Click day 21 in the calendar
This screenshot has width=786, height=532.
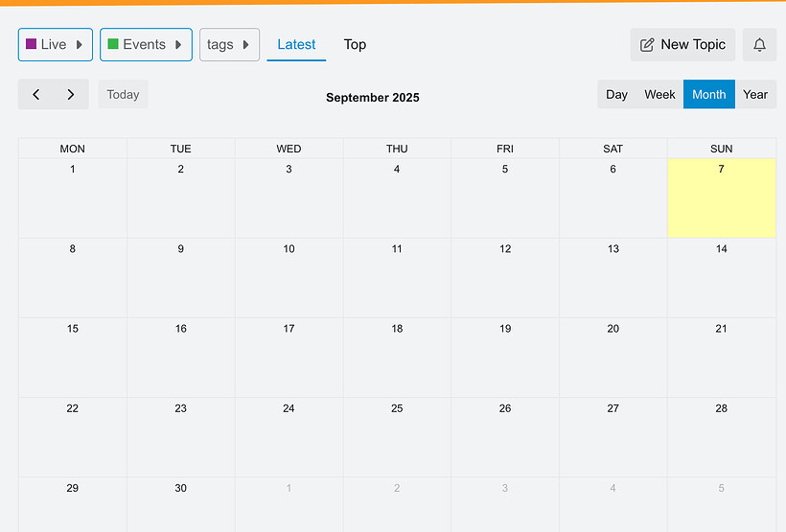(x=722, y=358)
